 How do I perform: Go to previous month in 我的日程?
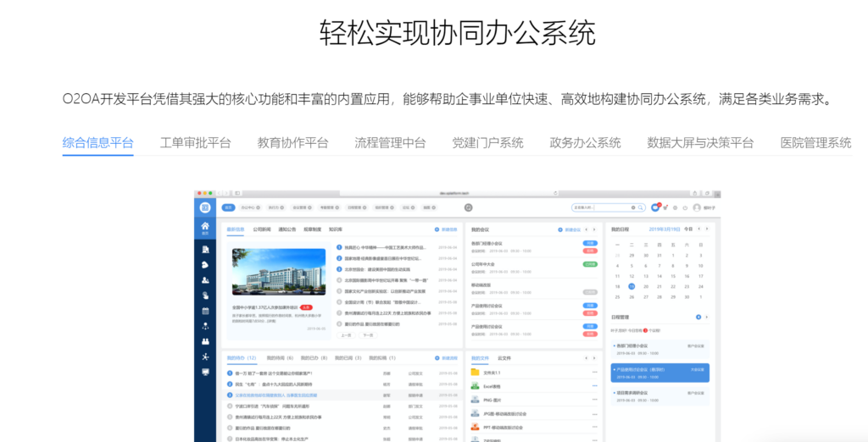point(698,229)
